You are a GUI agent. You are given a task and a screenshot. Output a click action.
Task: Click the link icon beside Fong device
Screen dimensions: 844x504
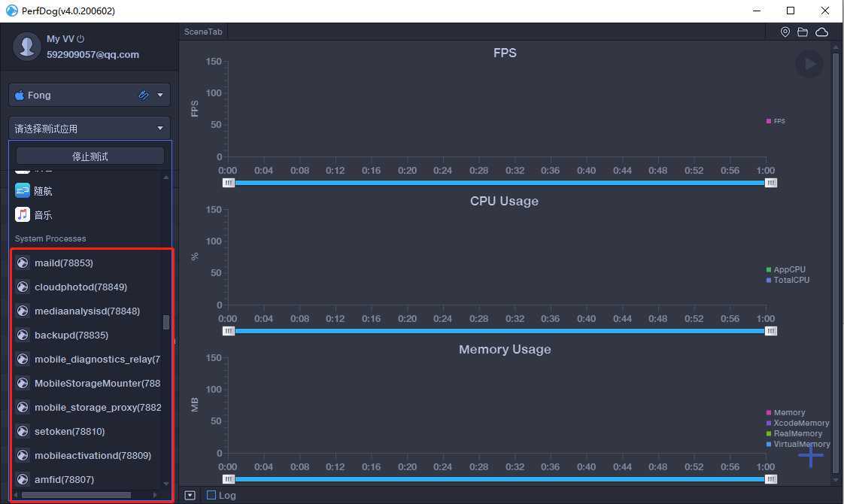point(143,96)
